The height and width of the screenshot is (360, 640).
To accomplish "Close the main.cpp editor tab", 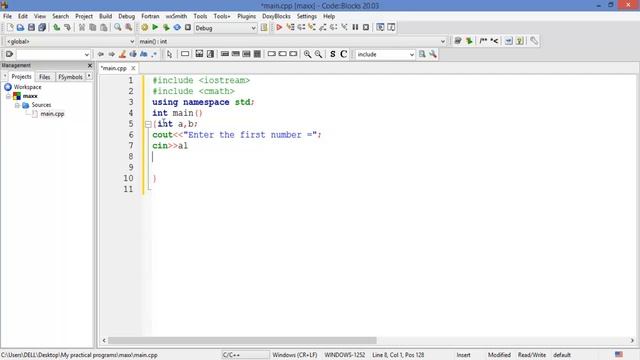I will pyautogui.click(x=133, y=68).
